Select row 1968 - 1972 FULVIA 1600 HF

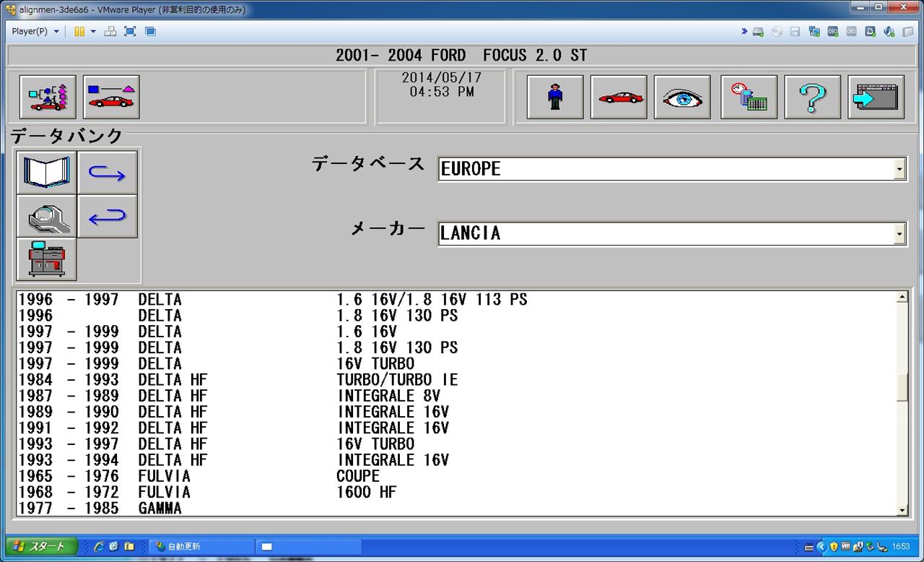(x=456, y=492)
